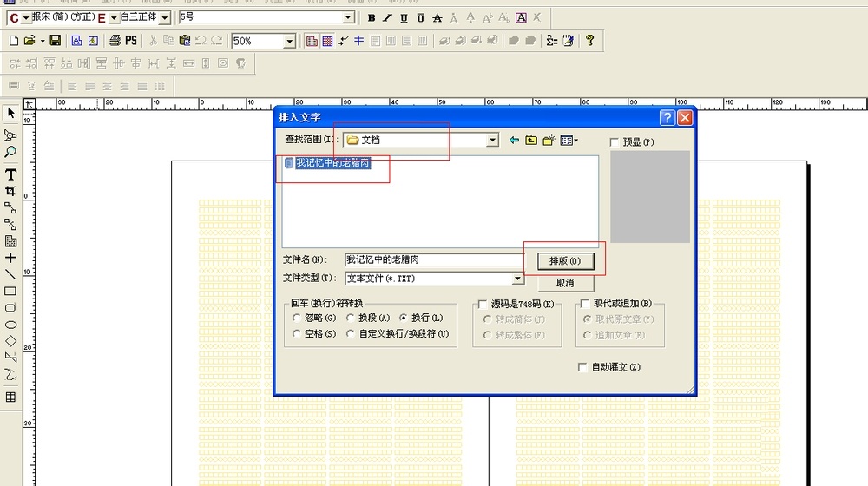Apply Underline with the U icon
The width and height of the screenshot is (868, 486).
pos(404,17)
